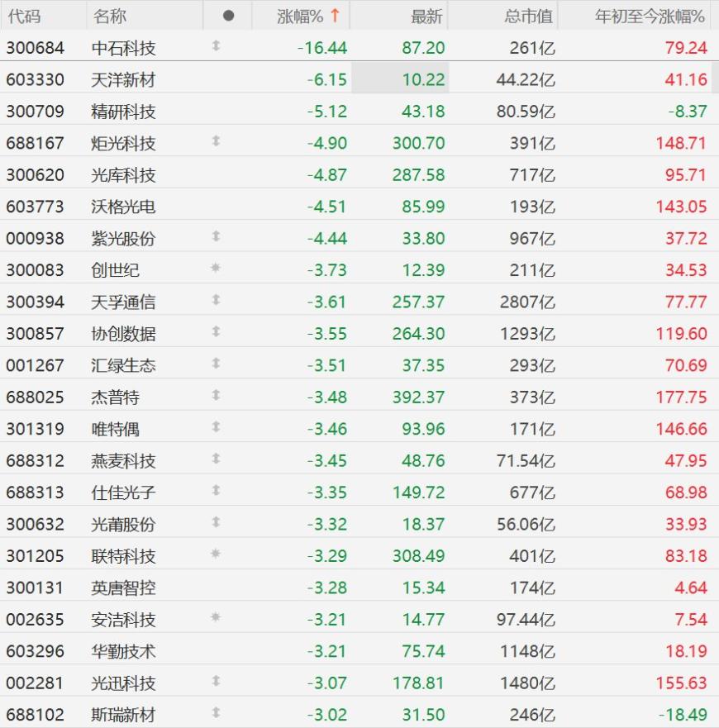Screen dimensions: 719x728
Task: Click the marker icon in the 协创数据 row
Action: [x=216, y=331]
